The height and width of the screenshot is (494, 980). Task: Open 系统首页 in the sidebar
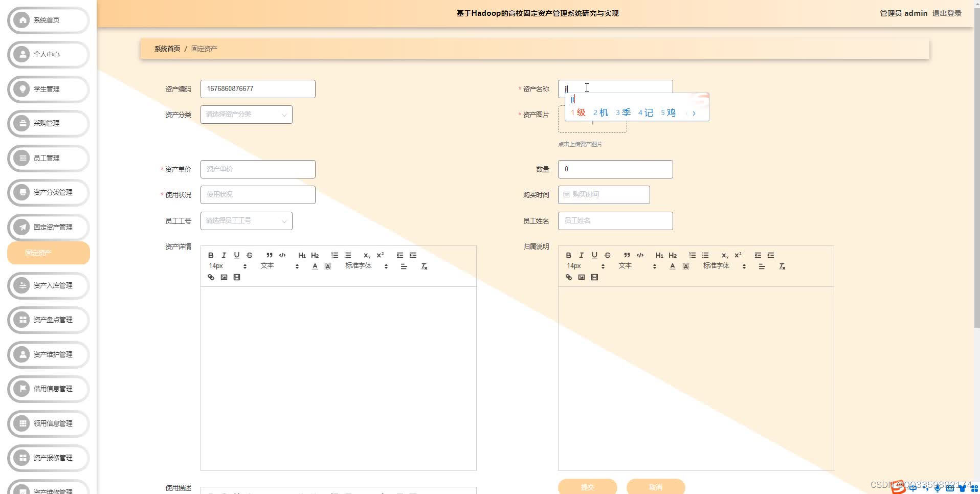(x=49, y=20)
